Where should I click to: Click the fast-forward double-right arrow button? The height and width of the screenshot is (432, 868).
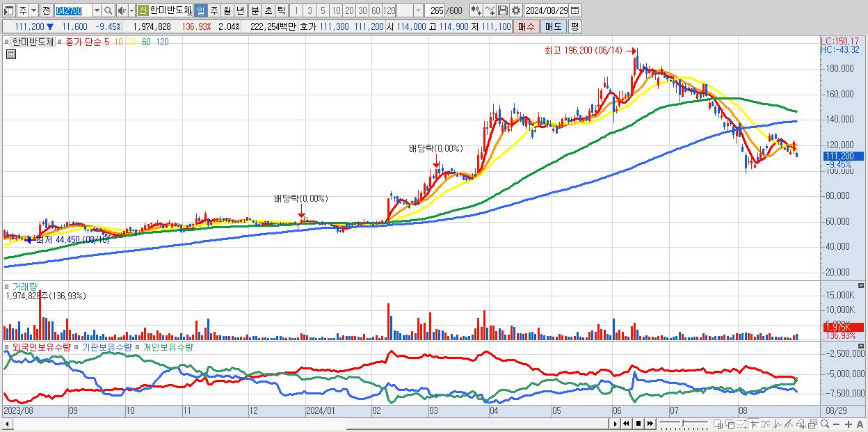point(650,423)
